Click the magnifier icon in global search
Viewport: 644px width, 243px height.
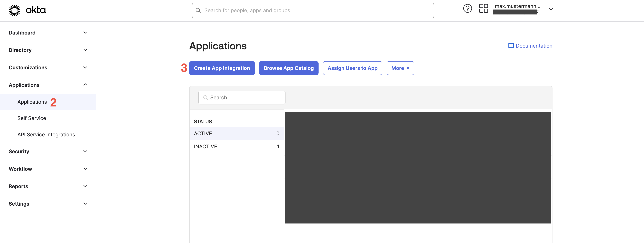[x=198, y=11]
